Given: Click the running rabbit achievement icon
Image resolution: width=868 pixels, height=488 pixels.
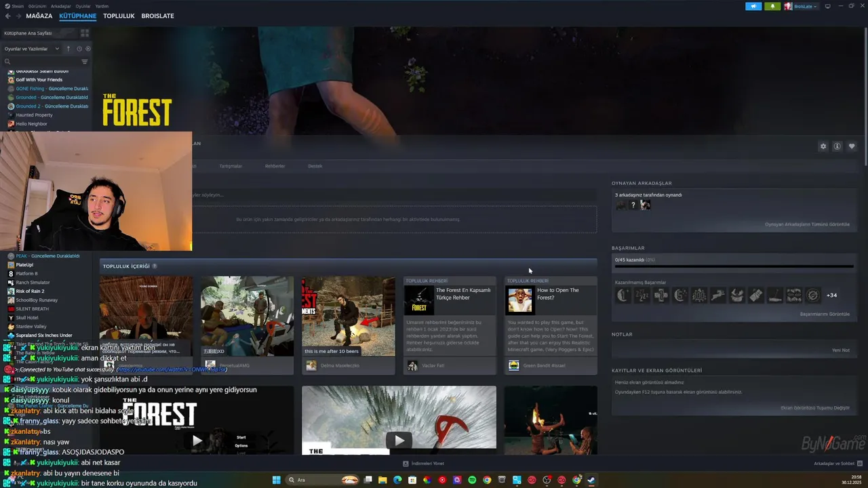Looking at the screenshot, I should click(717, 295).
